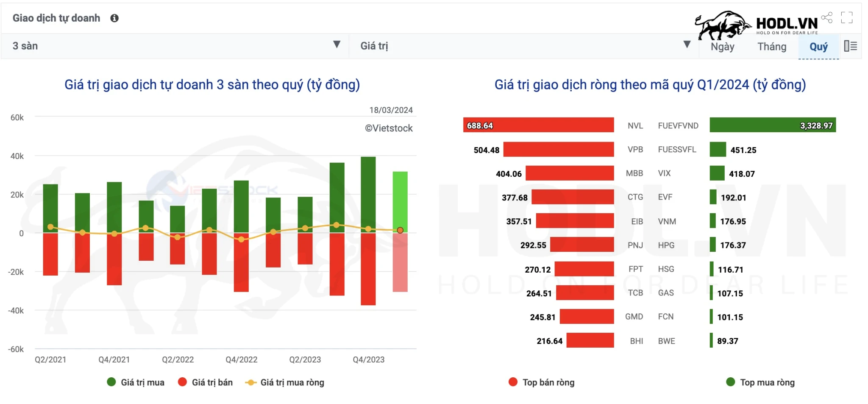This screenshot has width=868, height=404.
Task: Switch to the Ngày tab
Action: tap(723, 47)
